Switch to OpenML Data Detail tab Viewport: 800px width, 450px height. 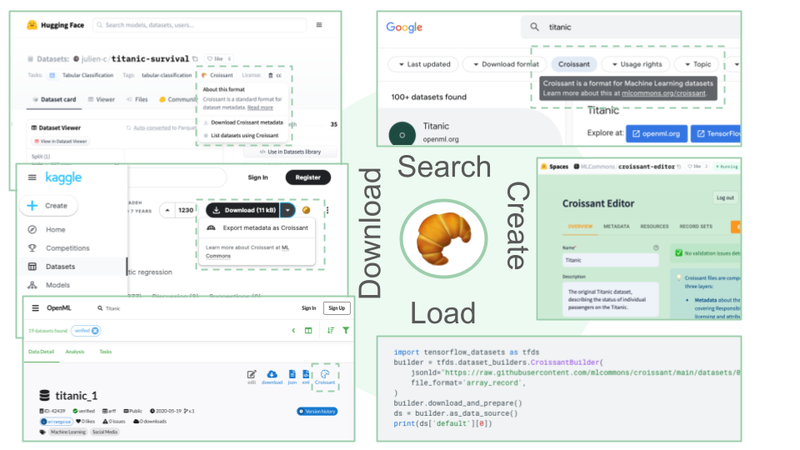click(x=41, y=352)
